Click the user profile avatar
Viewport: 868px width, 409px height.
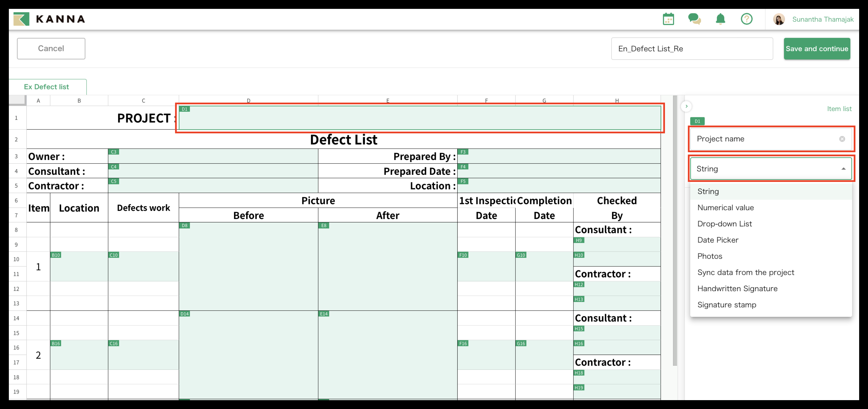[779, 19]
